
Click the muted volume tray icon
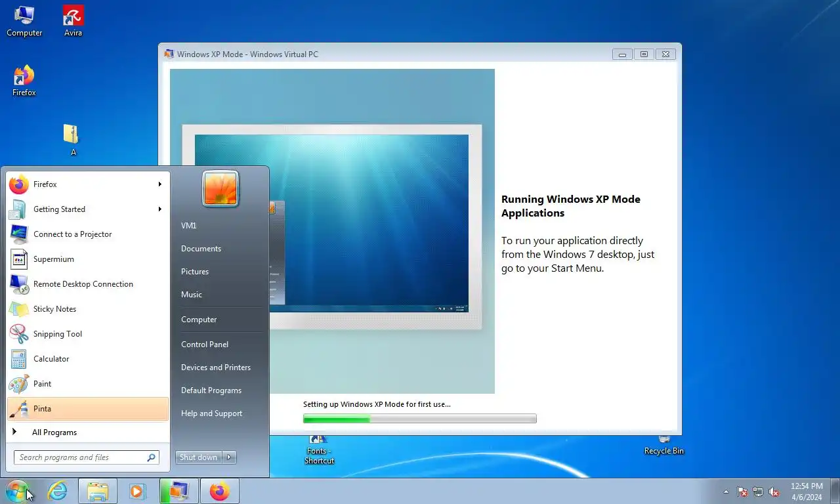tap(774, 492)
